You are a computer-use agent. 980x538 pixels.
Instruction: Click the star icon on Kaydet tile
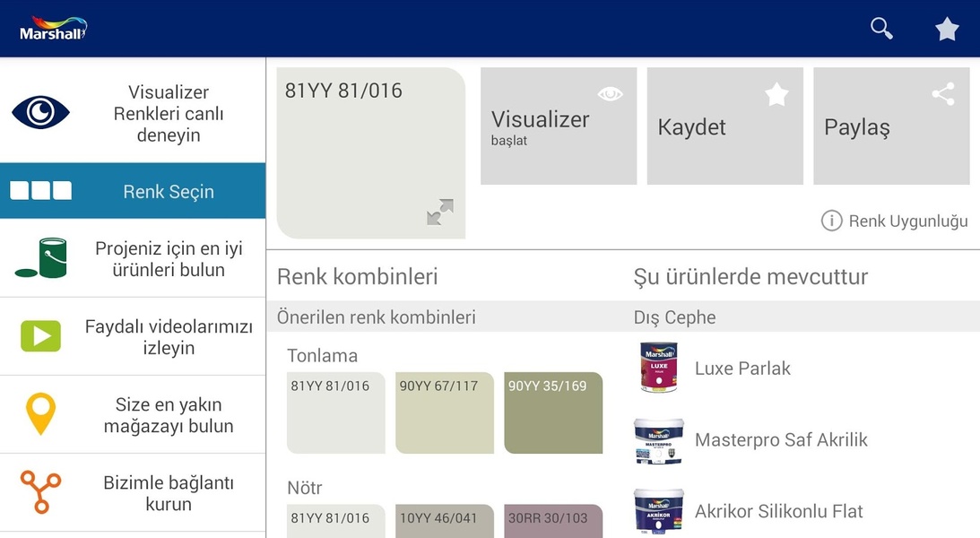point(776,94)
